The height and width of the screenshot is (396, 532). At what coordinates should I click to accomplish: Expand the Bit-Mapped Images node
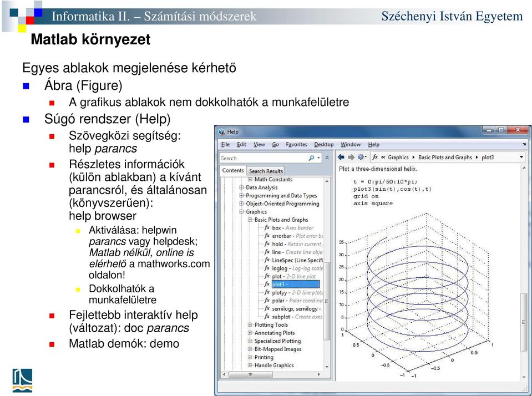(250, 349)
